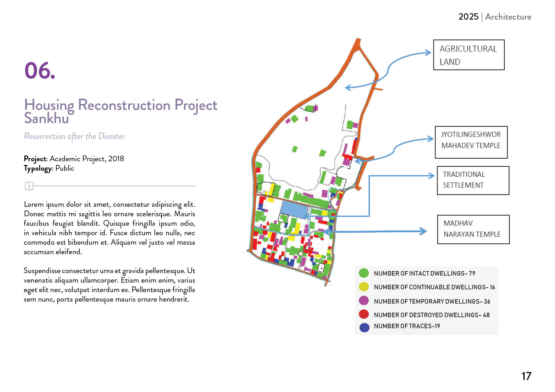Click the Project: Academic Project, 2018 line
The height and width of the screenshot is (392, 555).
74,159
